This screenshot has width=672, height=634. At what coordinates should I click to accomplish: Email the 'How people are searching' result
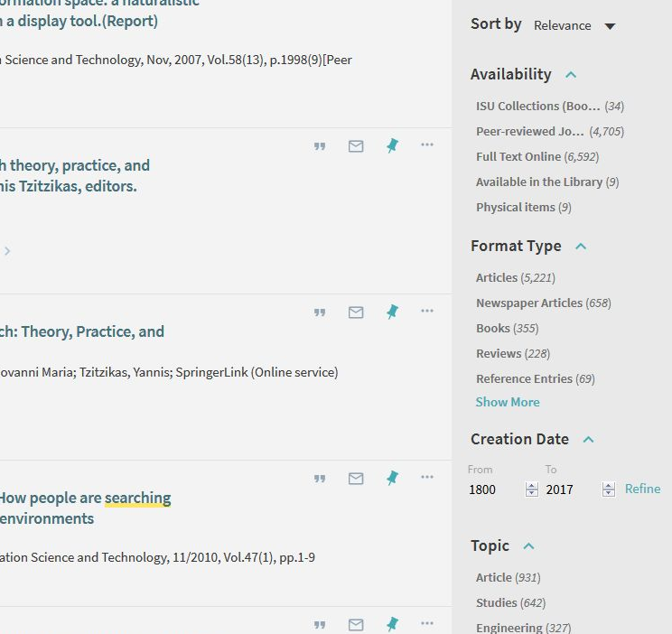[x=356, y=479]
